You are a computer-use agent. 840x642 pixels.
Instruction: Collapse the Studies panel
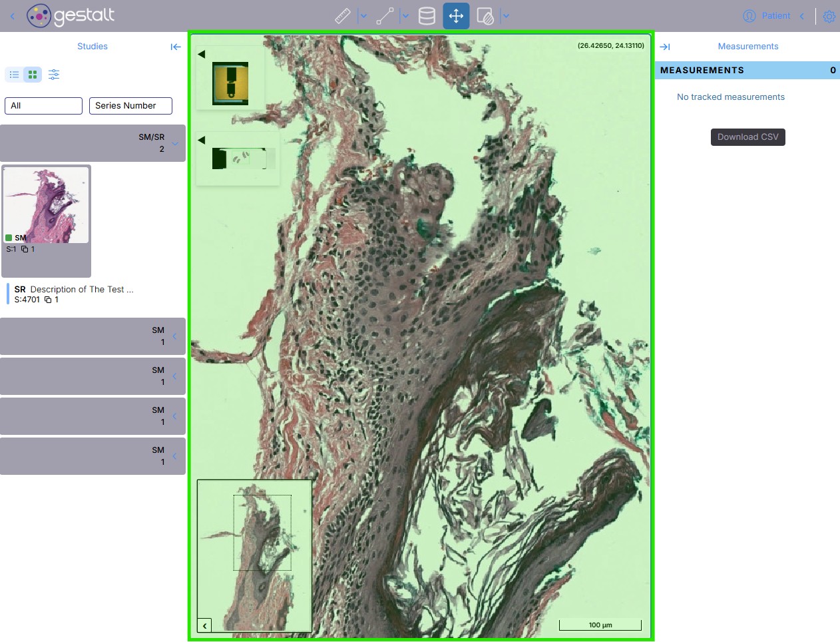(176, 47)
